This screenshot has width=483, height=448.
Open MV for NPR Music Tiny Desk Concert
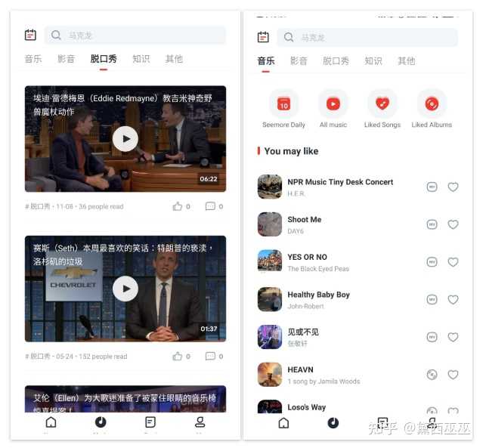click(432, 187)
